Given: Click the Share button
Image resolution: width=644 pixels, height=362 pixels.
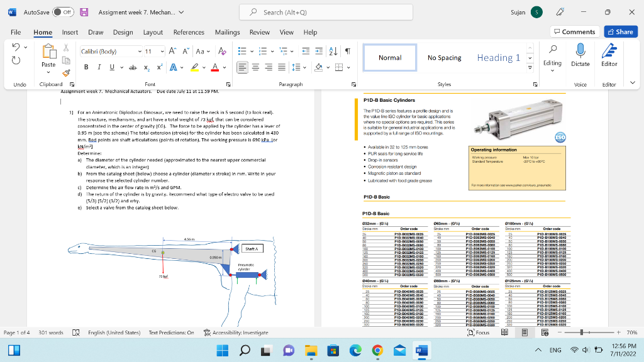Looking at the screenshot, I should coord(621,31).
